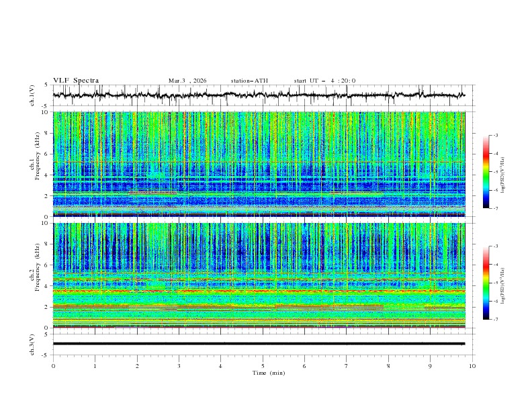Click the ch.1 frequency axis label "8"
Screen dimensions: 532x411
pyautogui.click(x=46, y=133)
